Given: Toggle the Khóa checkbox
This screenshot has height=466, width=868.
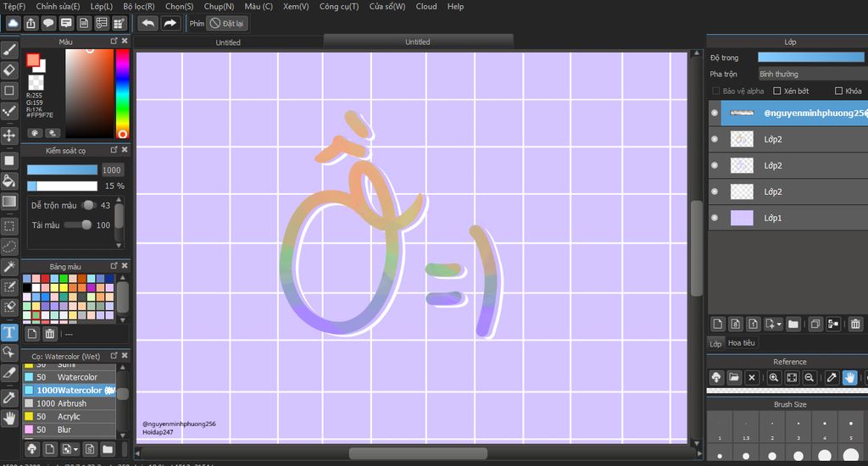Looking at the screenshot, I should [838, 91].
